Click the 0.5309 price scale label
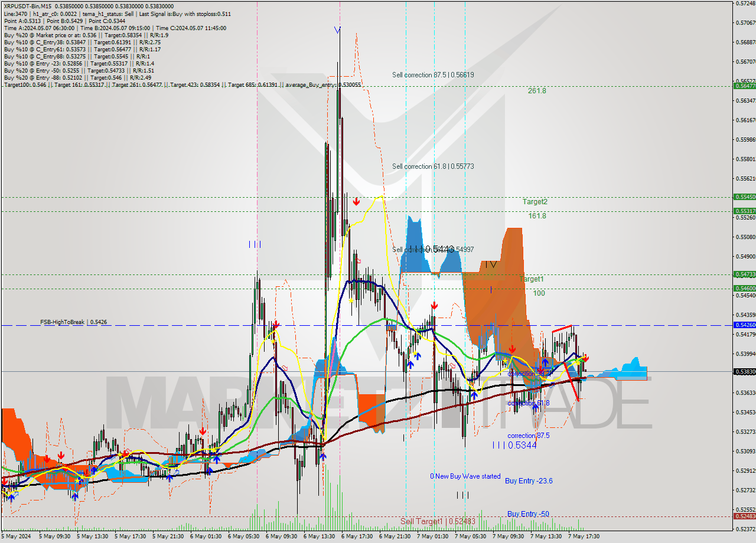756x543 pixels. (745, 452)
